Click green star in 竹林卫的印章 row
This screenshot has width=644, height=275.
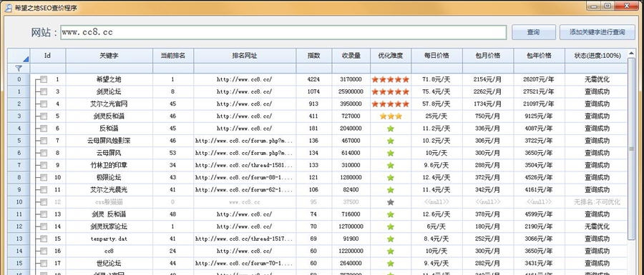click(391, 165)
